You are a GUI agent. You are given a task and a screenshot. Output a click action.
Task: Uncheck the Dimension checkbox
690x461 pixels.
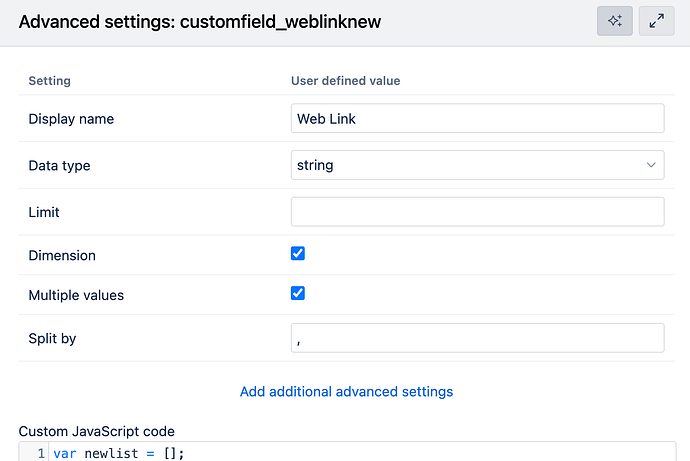[298, 254]
